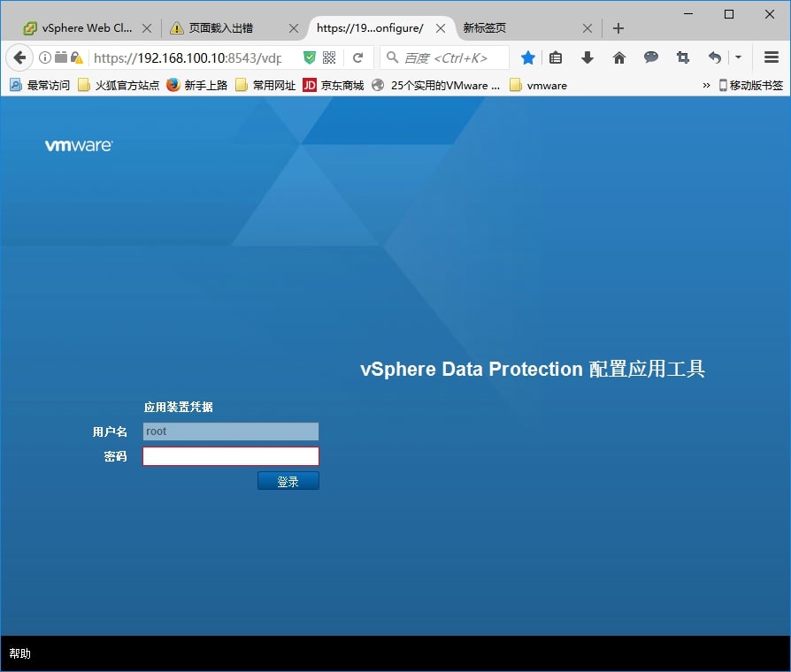Viewport: 791px width, 672px height.
Task: Open the hamburger menu
Action: point(772,57)
